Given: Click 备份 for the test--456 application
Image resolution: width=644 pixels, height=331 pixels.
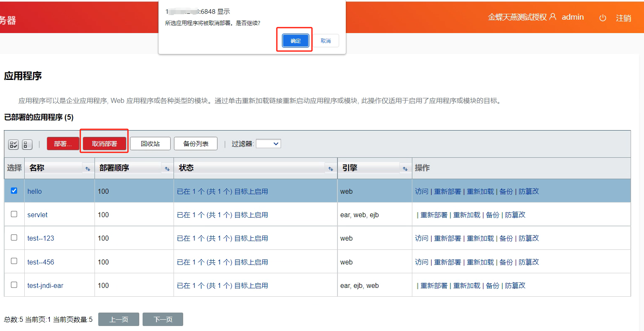Looking at the screenshot, I should click(x=506, y=262).
